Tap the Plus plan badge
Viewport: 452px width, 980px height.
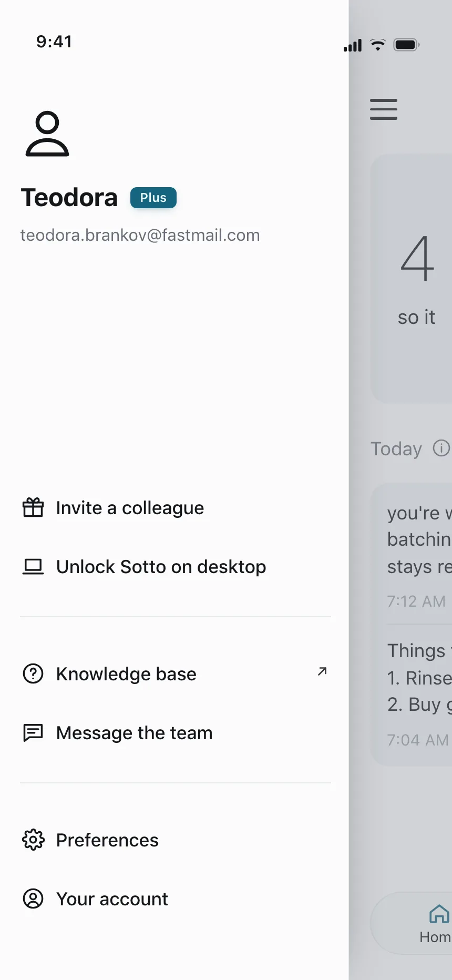(153, 198)
